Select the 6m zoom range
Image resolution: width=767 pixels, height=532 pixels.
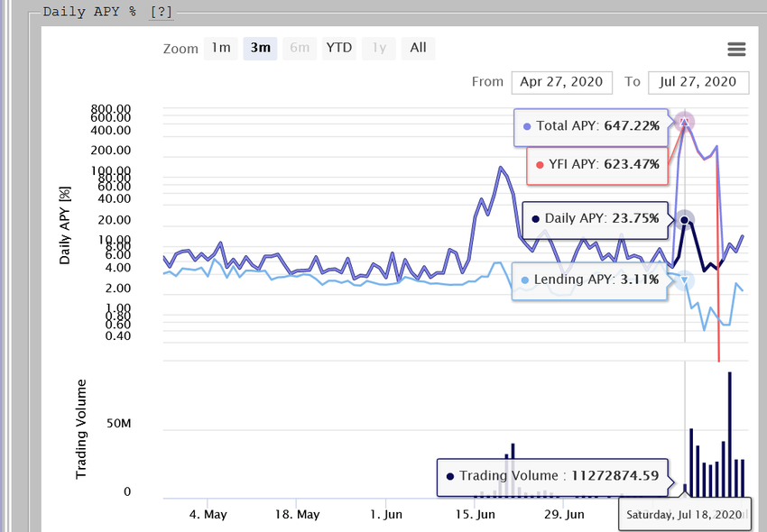pyautogui.click(x=300, y=49)
